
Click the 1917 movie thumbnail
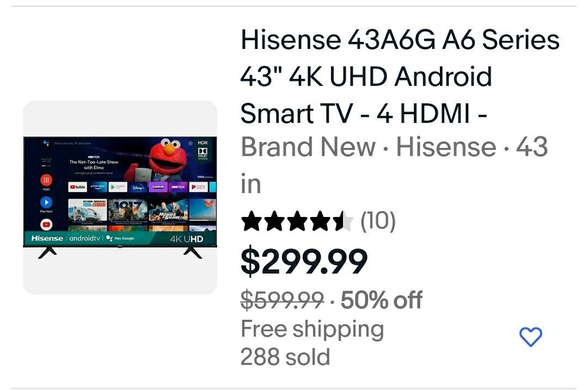[x=127, y=210]
